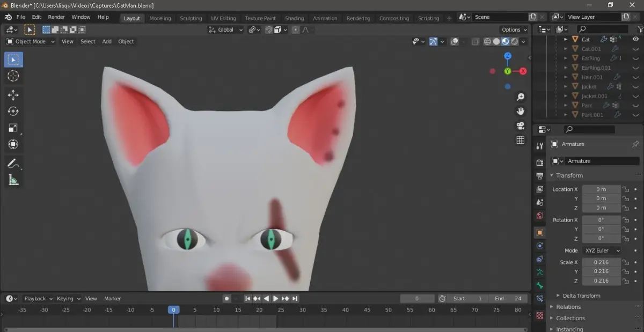The width and height of the screenshot is (644, 332).
Task: Toggle lock for Location X
Action: pyautogui.click(x=625, y=189)
